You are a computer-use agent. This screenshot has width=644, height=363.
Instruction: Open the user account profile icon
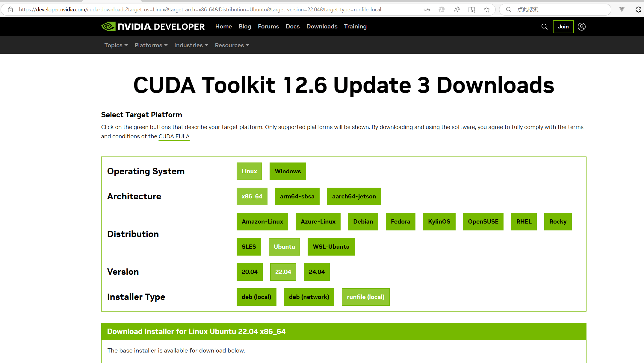[581, 27]
